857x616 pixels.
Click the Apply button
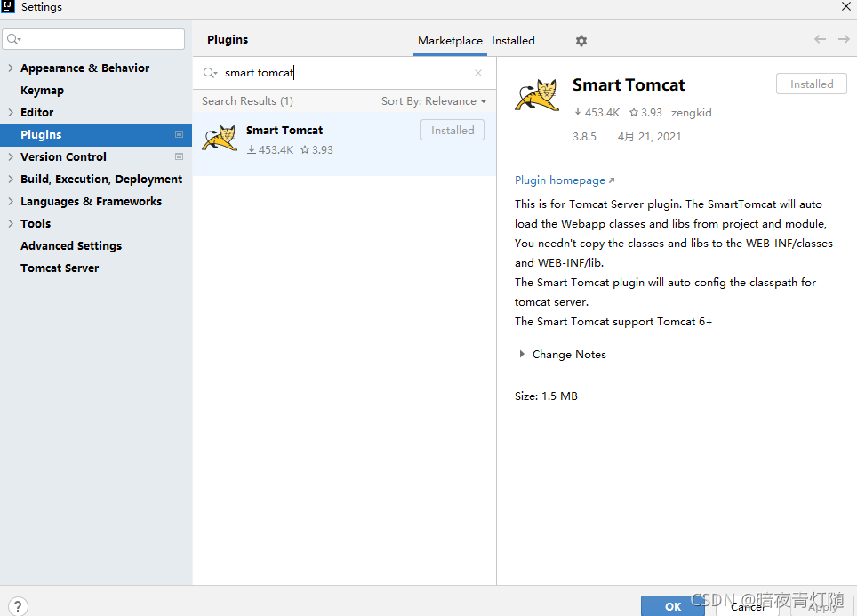(821, 607)
